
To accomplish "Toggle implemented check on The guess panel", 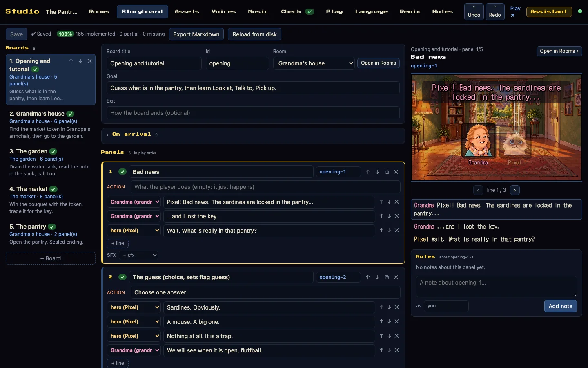I will pyautogui.click(x=122, y=277).
